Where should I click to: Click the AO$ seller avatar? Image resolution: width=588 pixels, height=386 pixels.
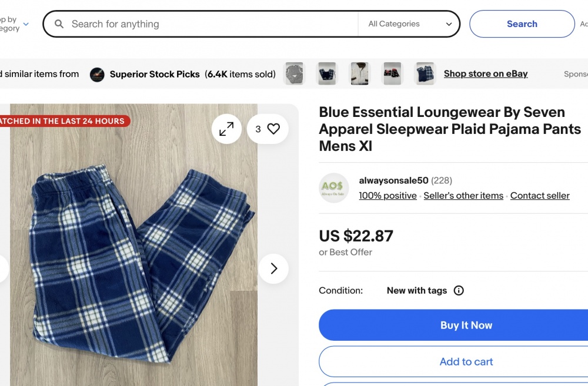(x=334, y=188)
